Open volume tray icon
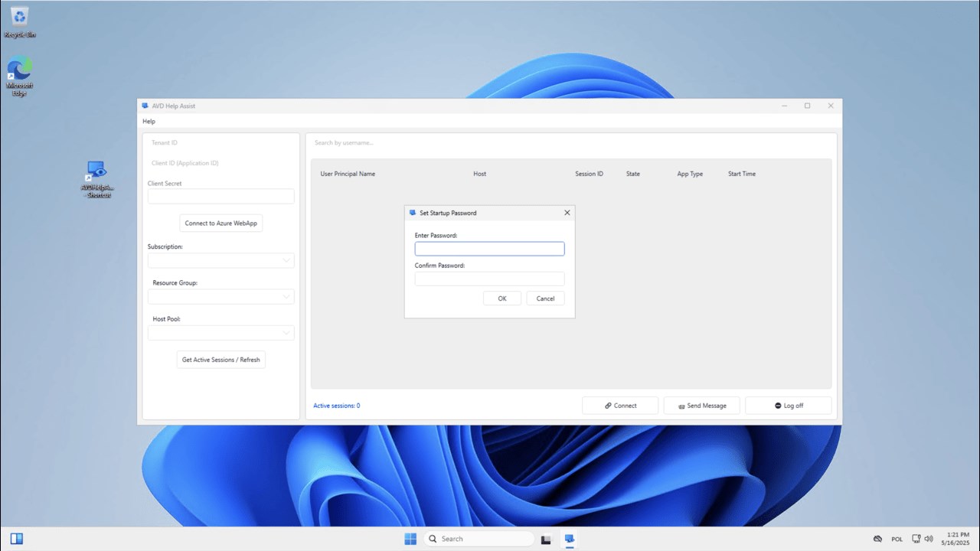The width and height of the screenshot is (980, 551). [x=929, y=539]
